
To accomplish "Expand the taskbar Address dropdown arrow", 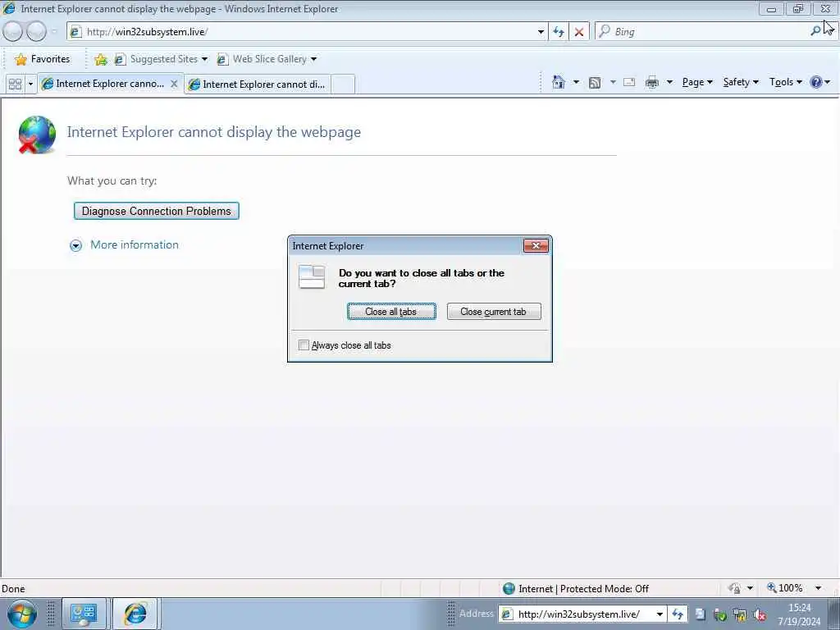I will click(660, 614).
